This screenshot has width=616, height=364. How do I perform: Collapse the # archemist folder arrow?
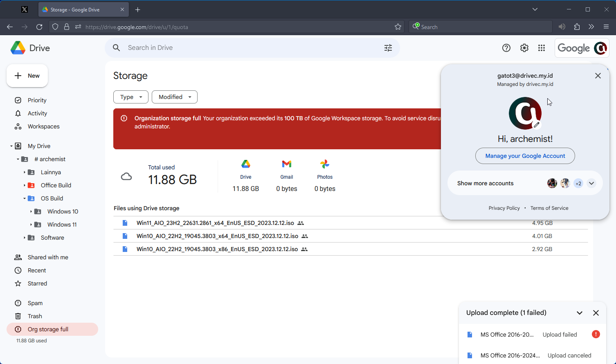[x=18, y=159]
